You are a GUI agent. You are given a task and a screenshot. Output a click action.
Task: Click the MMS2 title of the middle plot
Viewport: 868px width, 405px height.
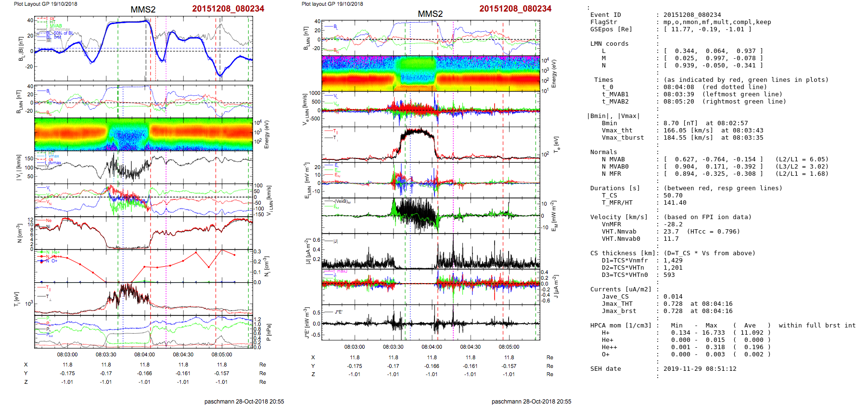click(x=430, y=14)
